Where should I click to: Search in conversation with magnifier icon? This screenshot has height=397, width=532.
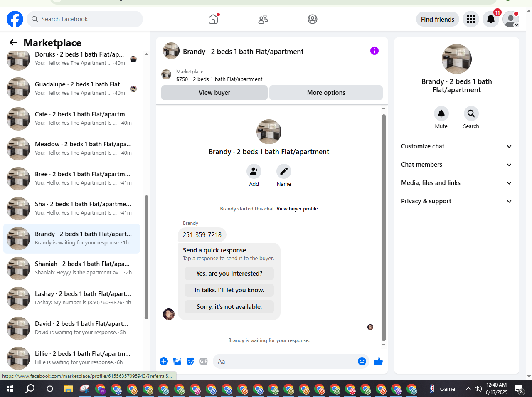(471, 113)
